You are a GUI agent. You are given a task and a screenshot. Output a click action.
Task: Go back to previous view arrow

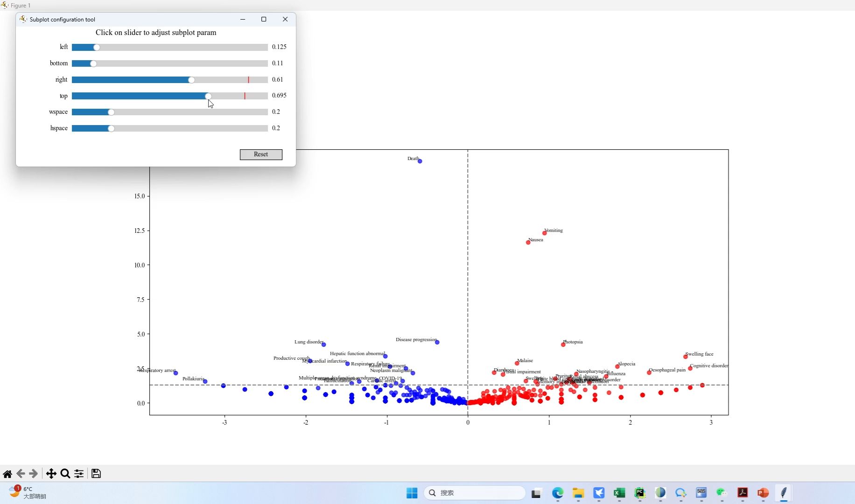tap(21, 474)
